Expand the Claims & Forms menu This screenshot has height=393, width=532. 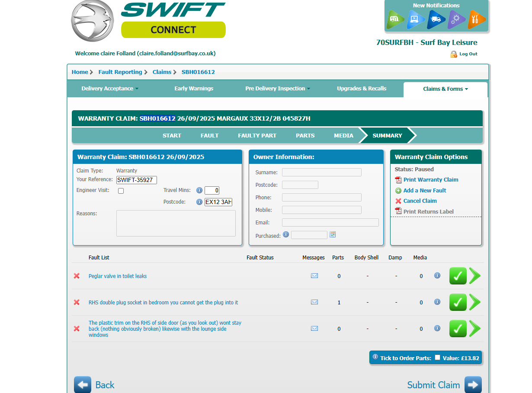tap(445, 89)
